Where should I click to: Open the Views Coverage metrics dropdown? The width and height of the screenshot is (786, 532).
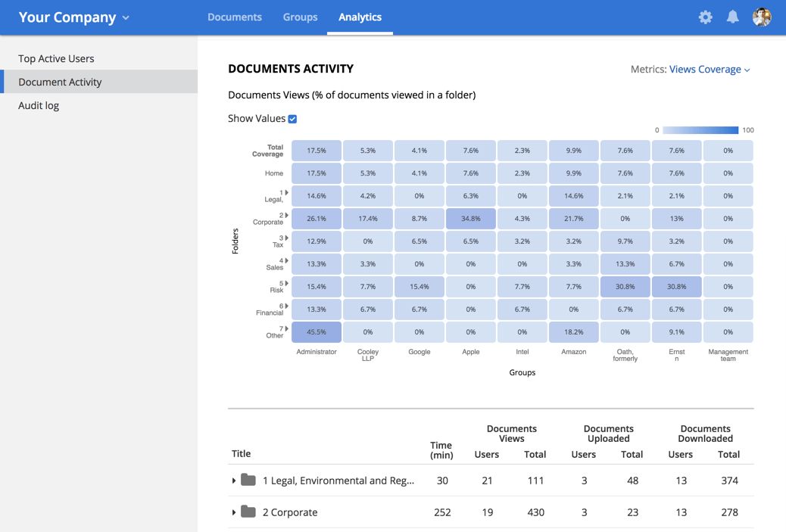[x=709, y=69]
